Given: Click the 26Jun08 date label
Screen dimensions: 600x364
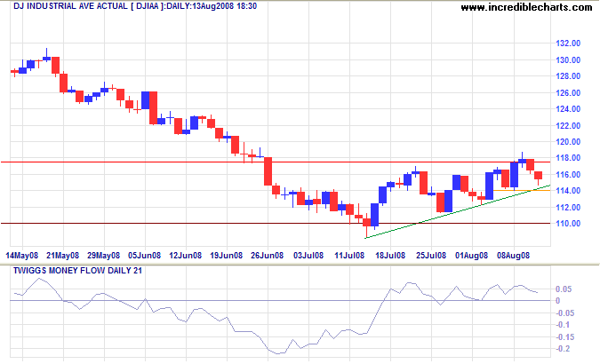Looking at the screenshot, I should coord(267,256).
